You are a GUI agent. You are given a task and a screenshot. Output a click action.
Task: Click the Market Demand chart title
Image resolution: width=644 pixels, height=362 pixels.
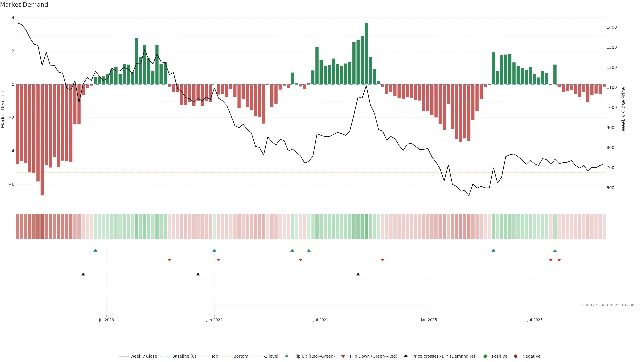coord(24,5)
